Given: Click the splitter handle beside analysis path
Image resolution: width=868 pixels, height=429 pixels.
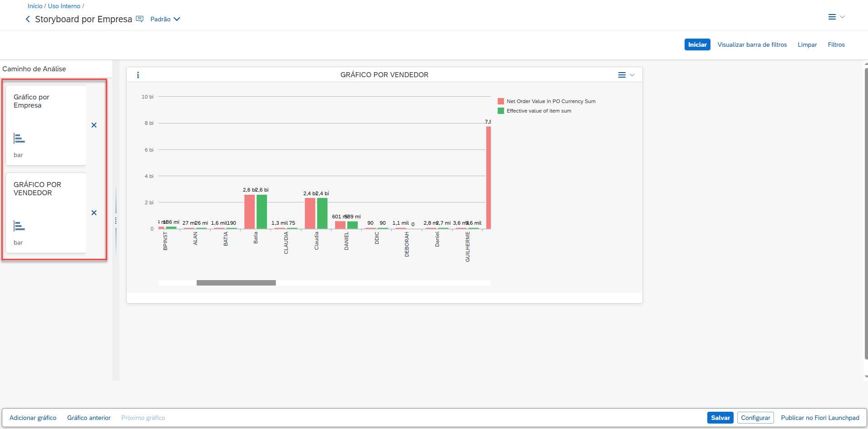Looking at the screenshot, I should (x=116, y=221).
